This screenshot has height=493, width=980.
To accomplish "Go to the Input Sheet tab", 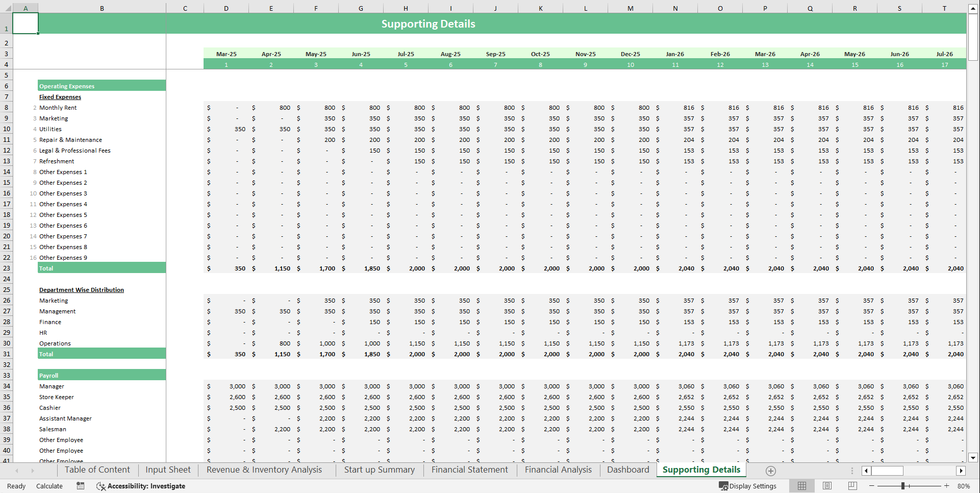I will (167, 470).
